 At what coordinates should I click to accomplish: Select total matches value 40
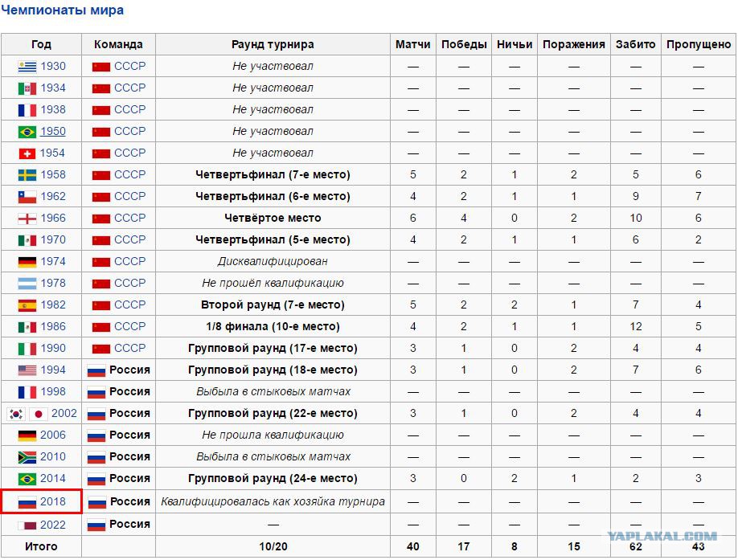click(x=412, y=546)
